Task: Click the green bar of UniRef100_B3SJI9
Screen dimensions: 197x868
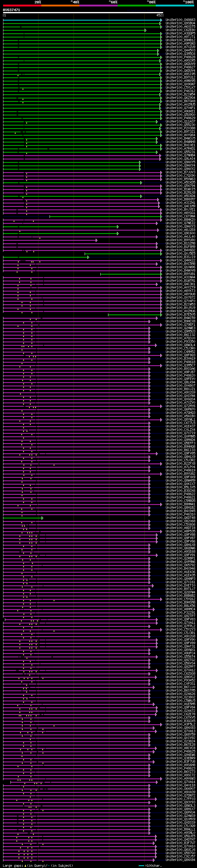Action: point(46,257)
